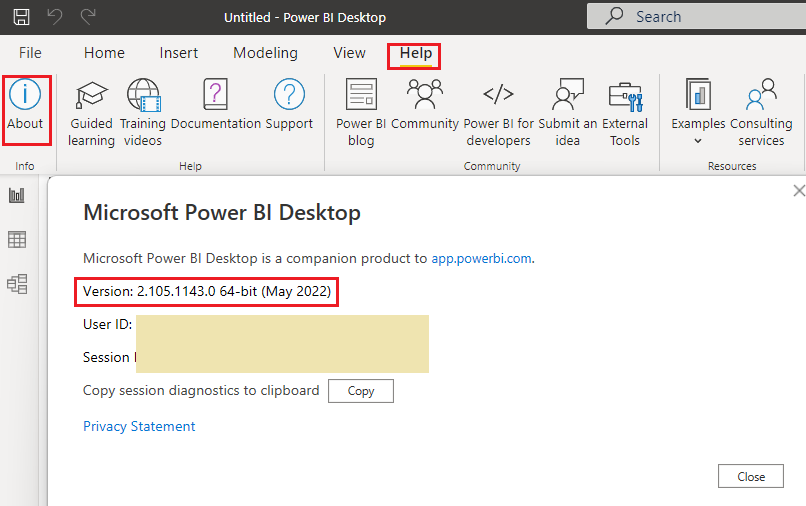Open the Power BI blog
This screenshot has width=806, height=506.
(x=361, y=113)
